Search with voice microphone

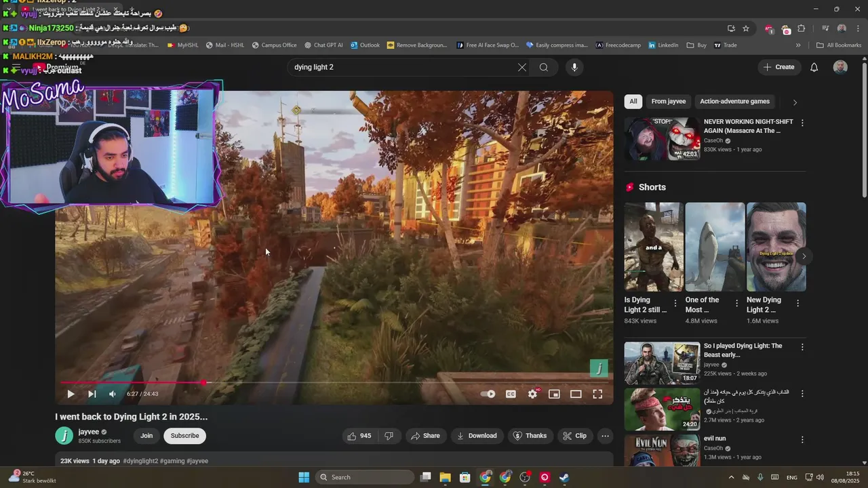[x=574, y=67]
